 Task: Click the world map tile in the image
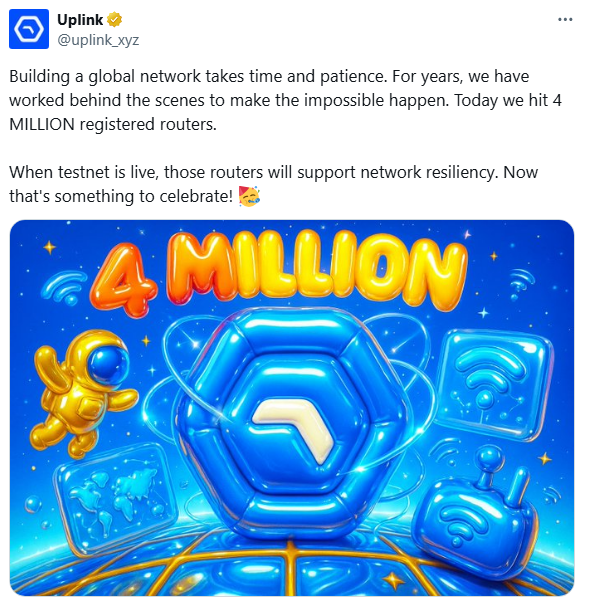[114, 499]
